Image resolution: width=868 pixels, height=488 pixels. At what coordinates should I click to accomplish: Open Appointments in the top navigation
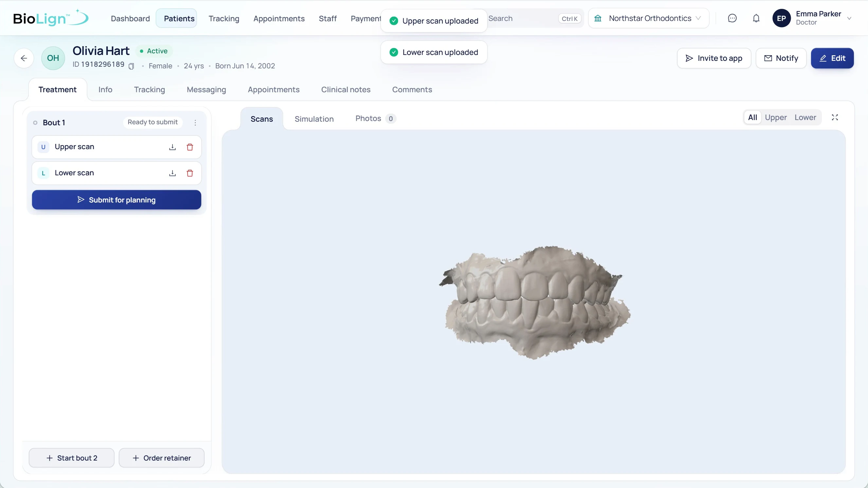279,19
